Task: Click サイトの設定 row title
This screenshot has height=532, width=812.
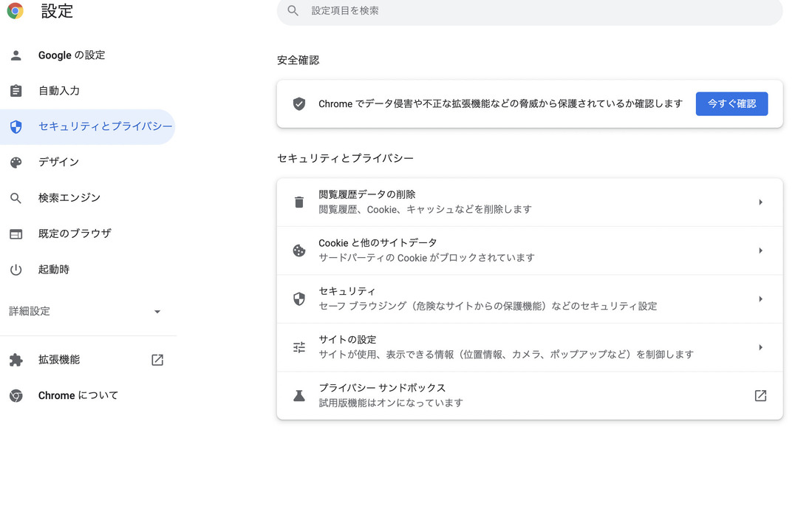Action: click(x=347, y=339)
